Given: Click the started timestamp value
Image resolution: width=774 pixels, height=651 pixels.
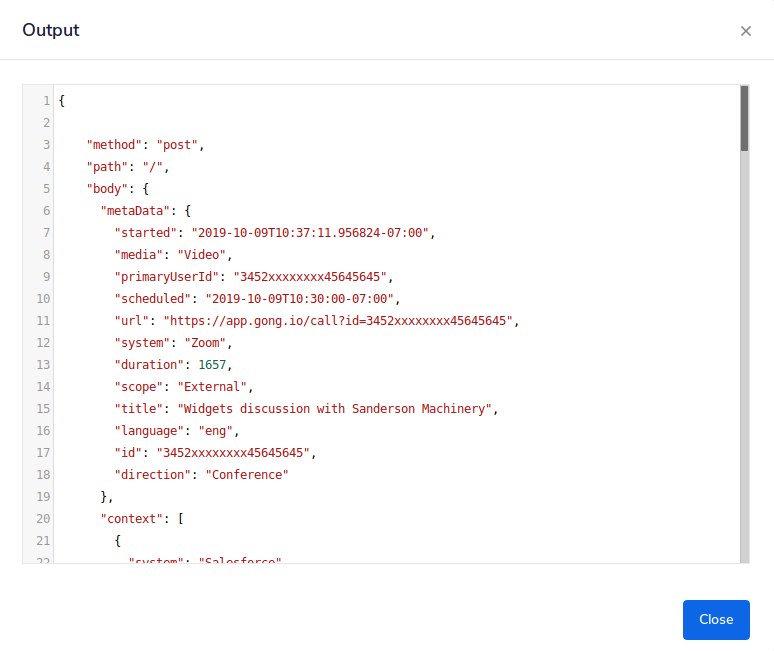Looking at the screenshot, I should click(x=310, y=233).
